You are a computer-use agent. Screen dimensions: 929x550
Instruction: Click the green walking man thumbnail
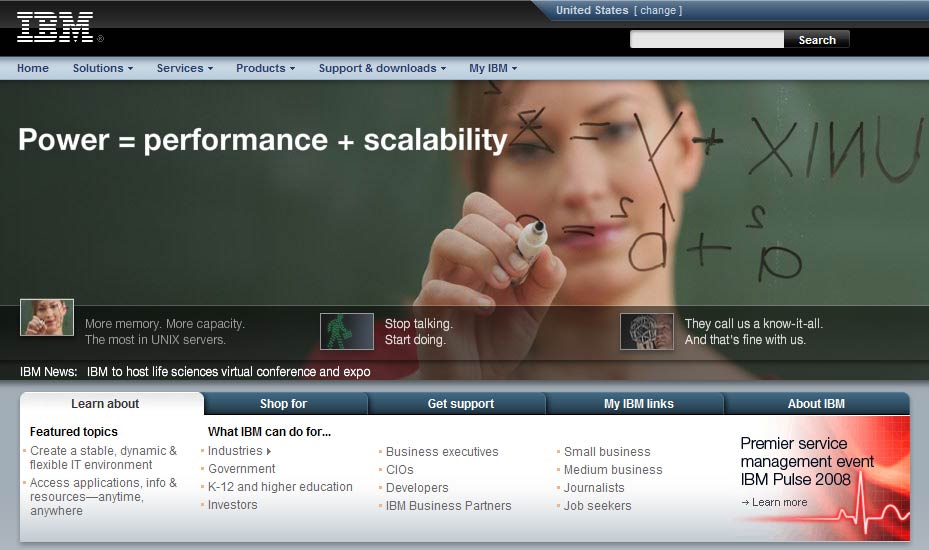346,331
